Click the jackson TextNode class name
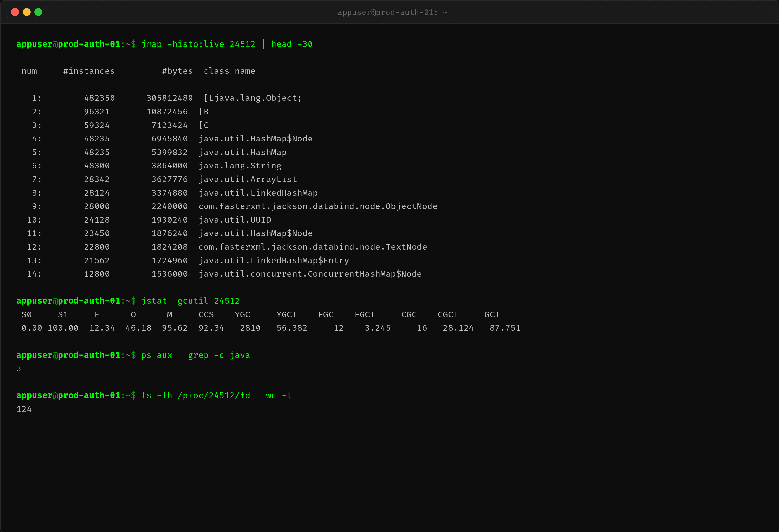The height and width of the screenshot is (532, 779). [x=312, y=247]
